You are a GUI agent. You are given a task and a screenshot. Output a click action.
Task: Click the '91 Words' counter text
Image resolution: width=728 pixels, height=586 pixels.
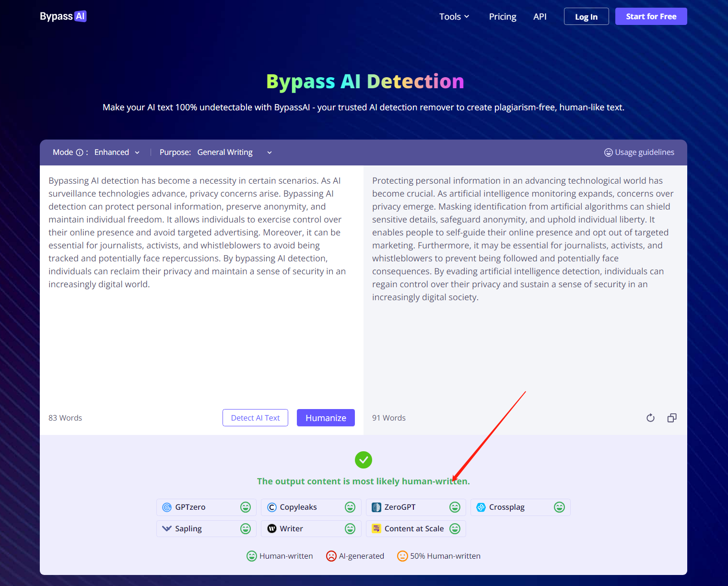[389, 418]
